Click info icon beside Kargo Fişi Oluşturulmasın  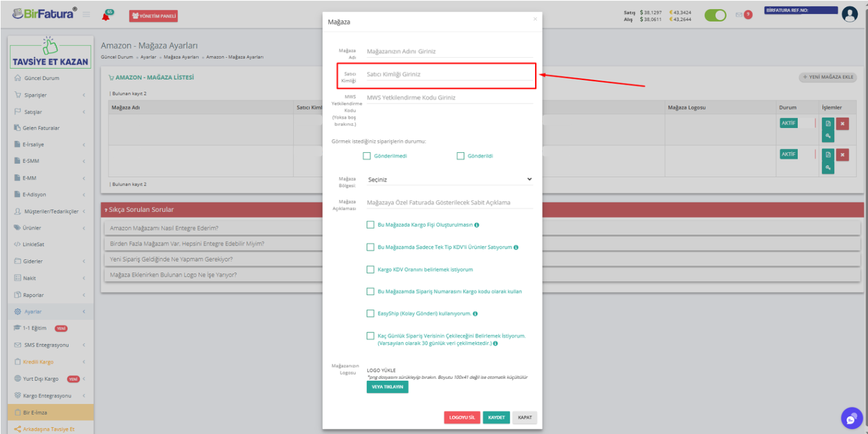476,225
